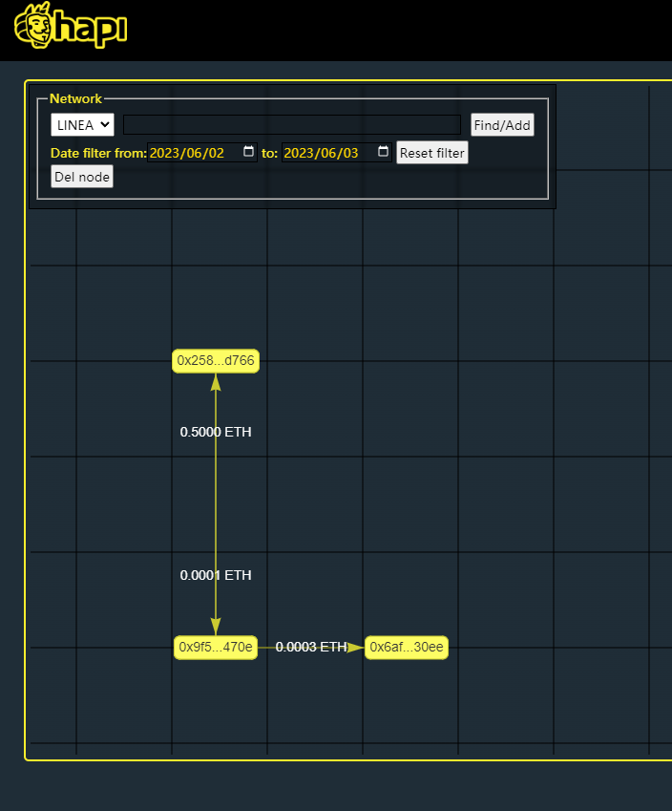Image resolution: width=672 pixels, height=811 pixels.
Task: Open the LINEA network dropdown
Action: click(x=82, y=125)
